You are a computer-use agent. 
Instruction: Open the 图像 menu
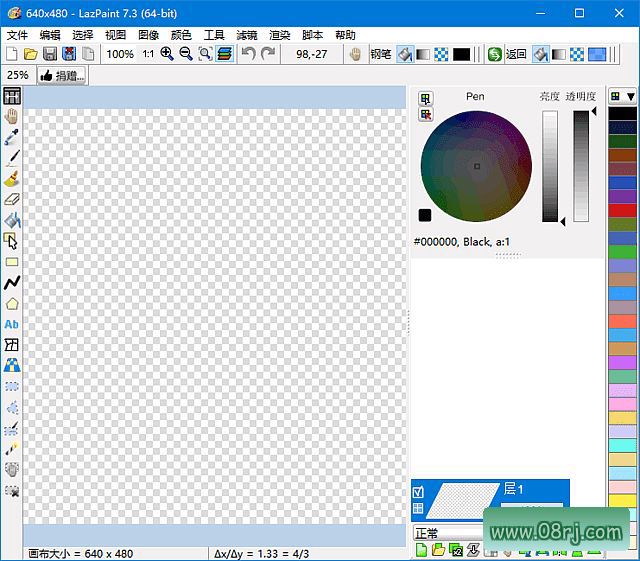[148, 34]
